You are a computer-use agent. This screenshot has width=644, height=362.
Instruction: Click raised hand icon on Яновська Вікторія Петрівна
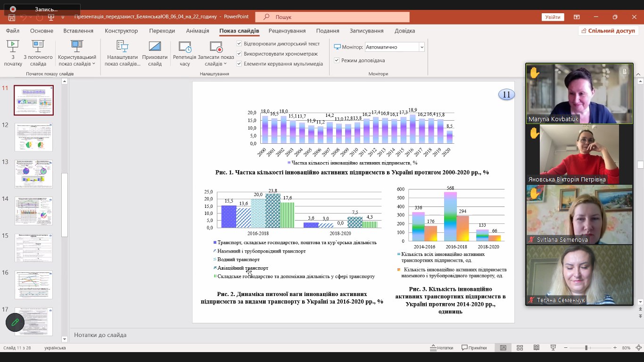534,133
